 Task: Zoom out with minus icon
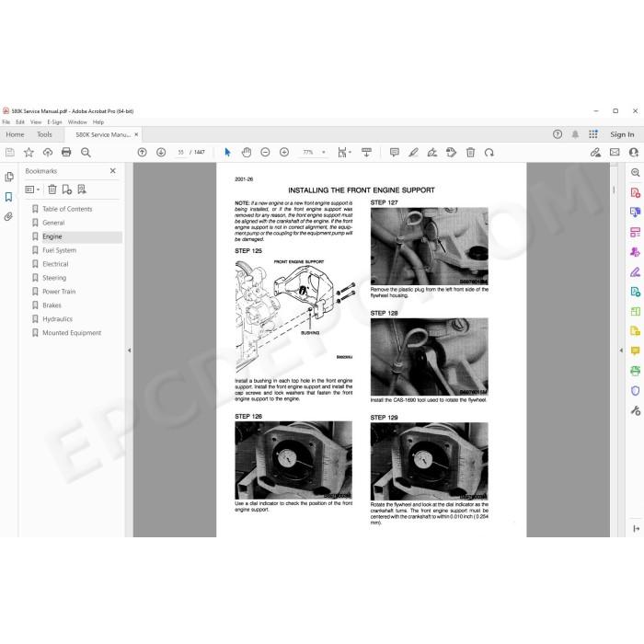[x=265, y=153]
